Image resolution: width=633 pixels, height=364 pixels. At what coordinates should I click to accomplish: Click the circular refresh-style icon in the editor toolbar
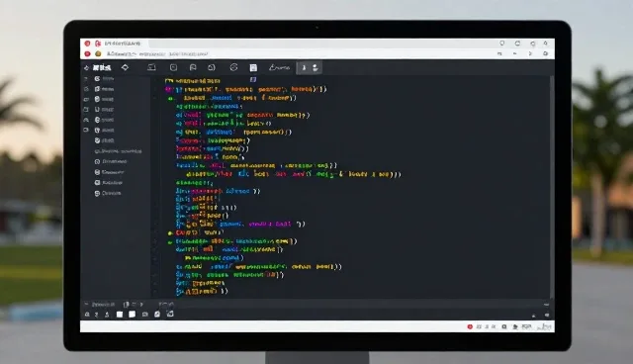(233, 67)
